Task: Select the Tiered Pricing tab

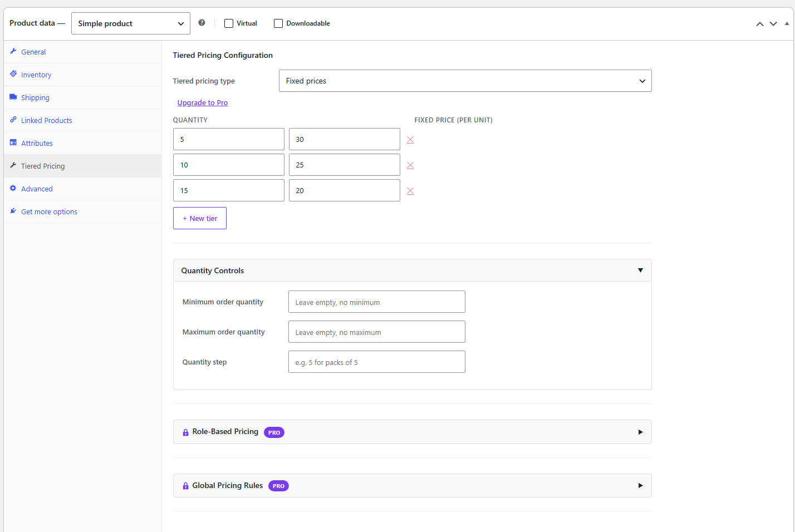Action: (x=82, y=166)
